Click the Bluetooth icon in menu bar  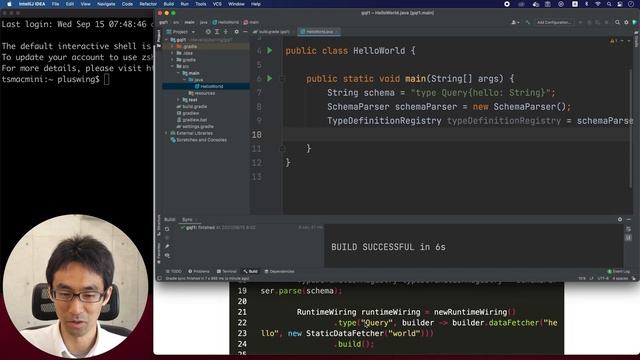pyautogui.click(x=587, y=4)
